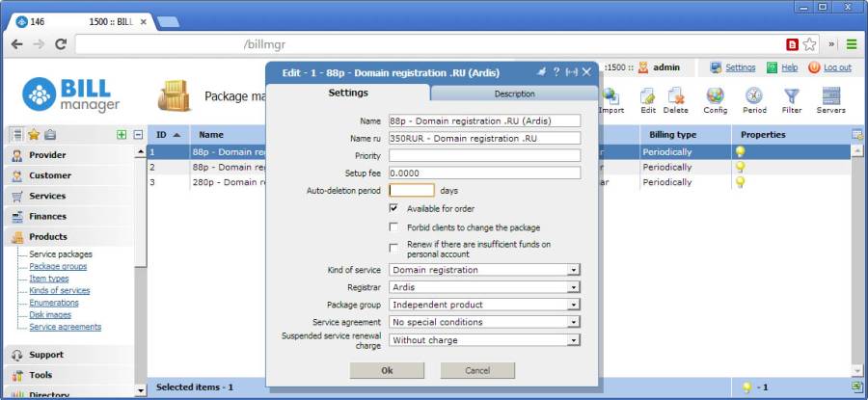
Task: Uncheck Available for order checkbox
Action: click(x=393, y=208)
